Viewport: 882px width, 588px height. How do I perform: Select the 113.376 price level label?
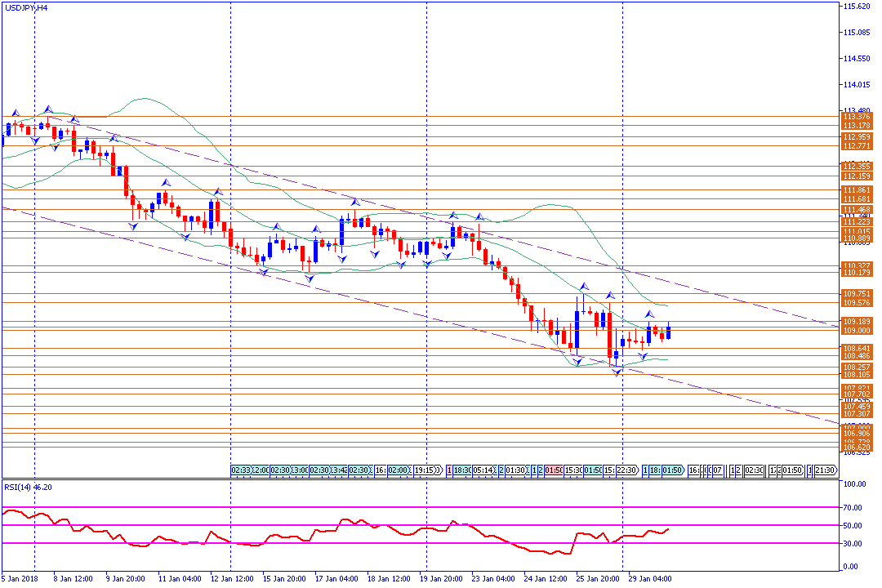click(x=857, y=117)
